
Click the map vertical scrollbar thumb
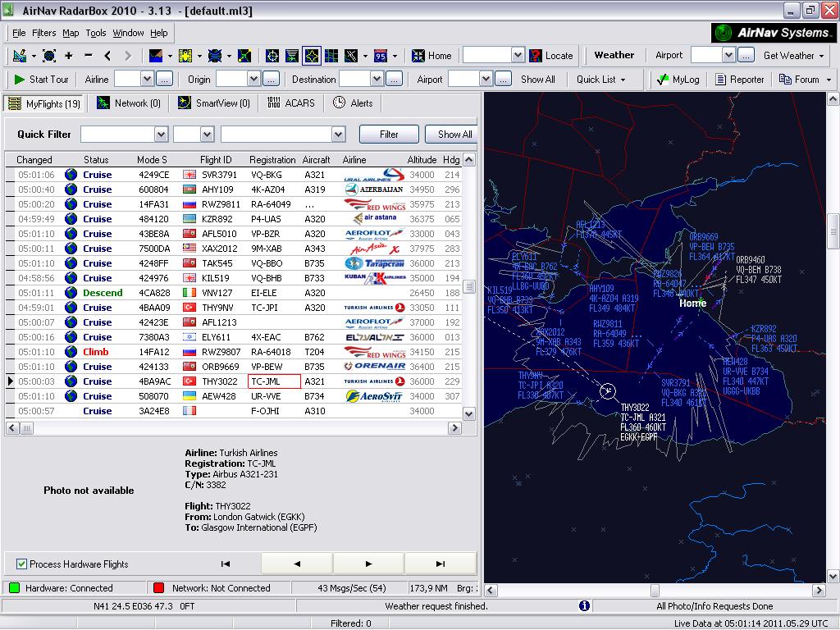click(833, 232)
